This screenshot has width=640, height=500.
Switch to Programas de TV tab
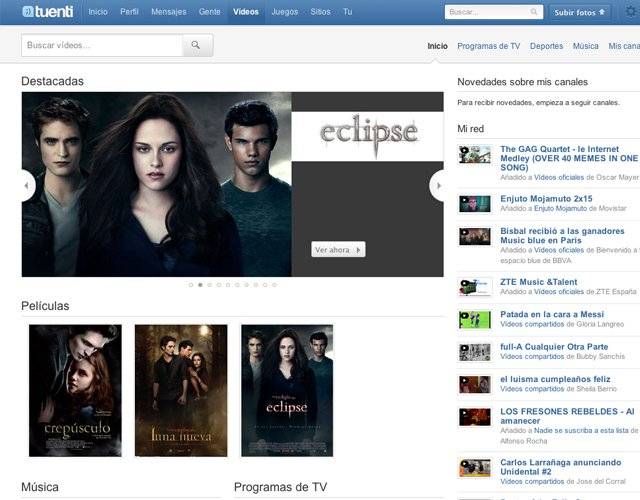(489, 46)
